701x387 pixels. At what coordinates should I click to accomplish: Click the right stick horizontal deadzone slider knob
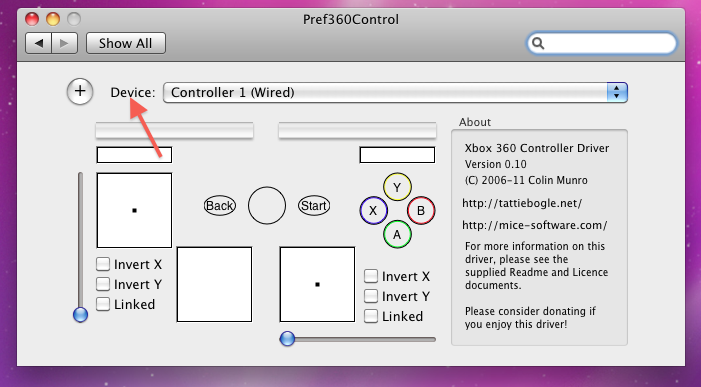coord(287,339)
